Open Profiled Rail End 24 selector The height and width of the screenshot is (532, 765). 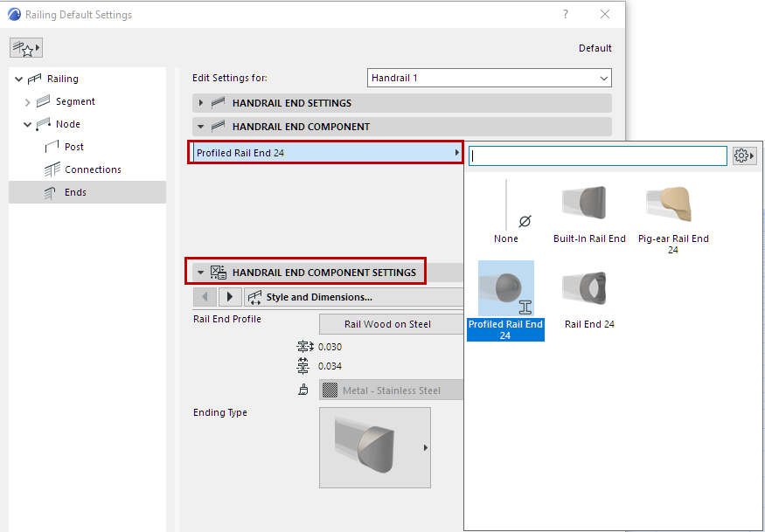tap(325, 153)
